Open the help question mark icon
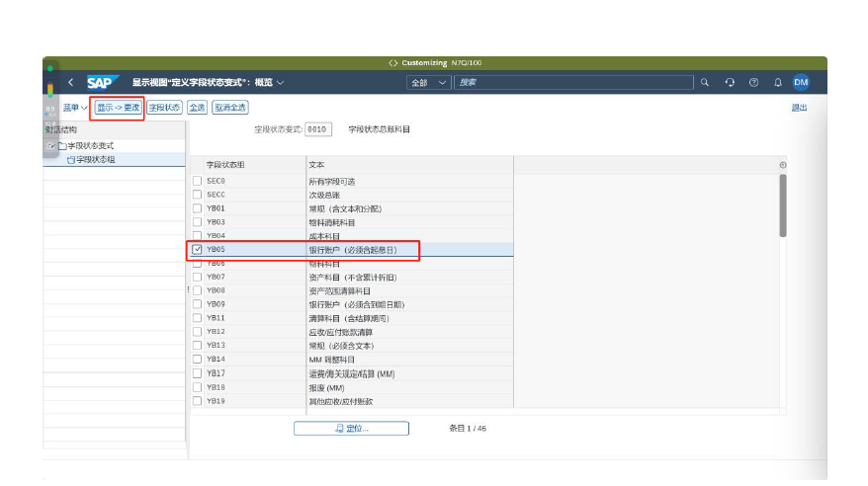The width and height of the screenshot is (868, 486). pos(753,83)
